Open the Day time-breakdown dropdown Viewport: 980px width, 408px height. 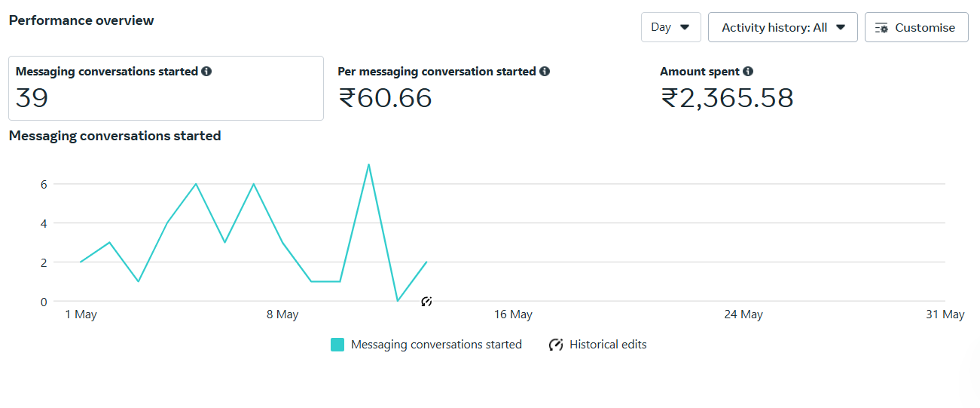[671, 27]
